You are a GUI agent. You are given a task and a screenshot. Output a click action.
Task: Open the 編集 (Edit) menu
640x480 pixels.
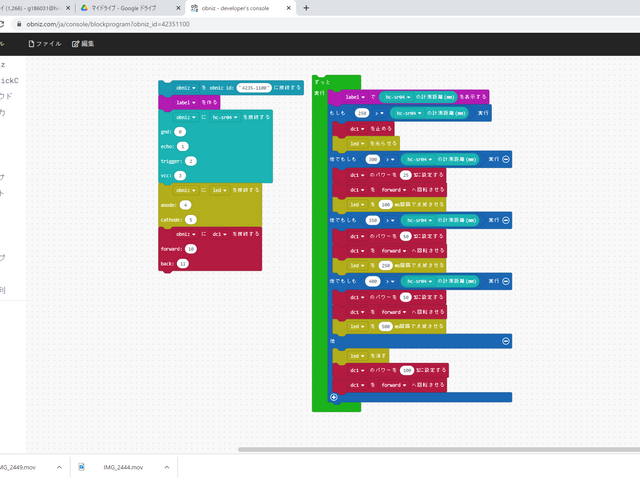tap(83, 44)
